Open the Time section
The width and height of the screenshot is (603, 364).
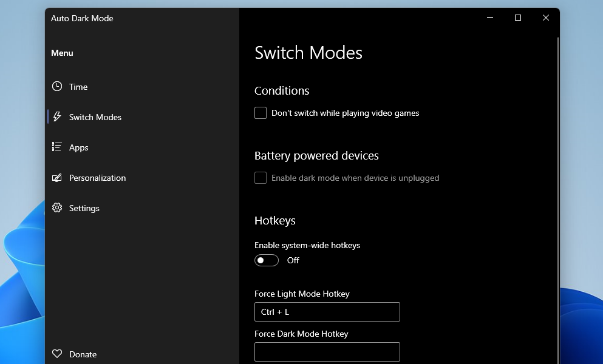78,87
